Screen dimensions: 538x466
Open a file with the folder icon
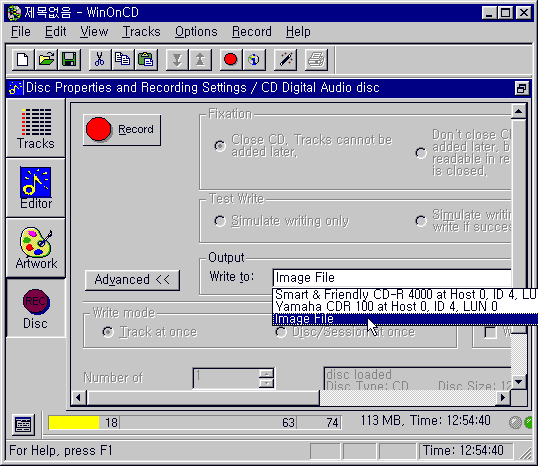point(46,60)
